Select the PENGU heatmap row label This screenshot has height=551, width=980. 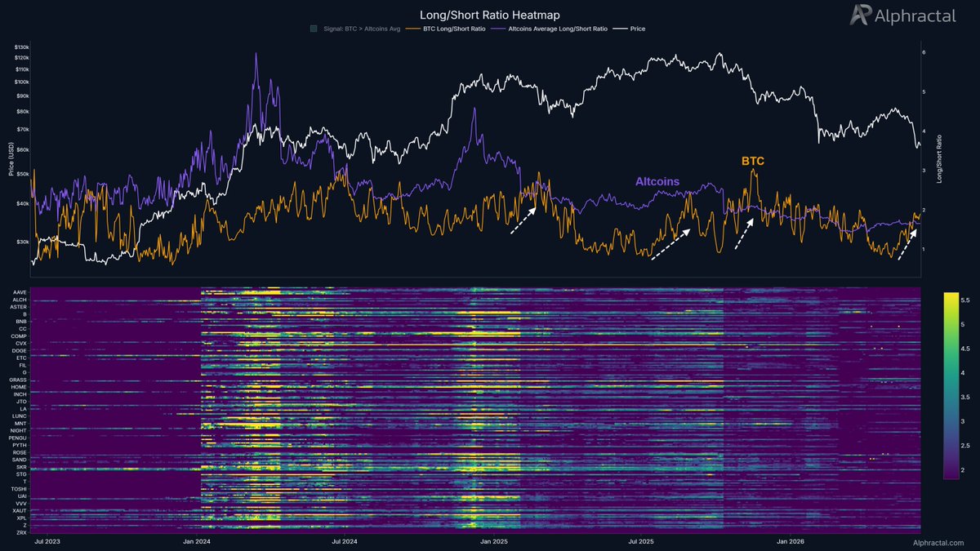[19, 438]
